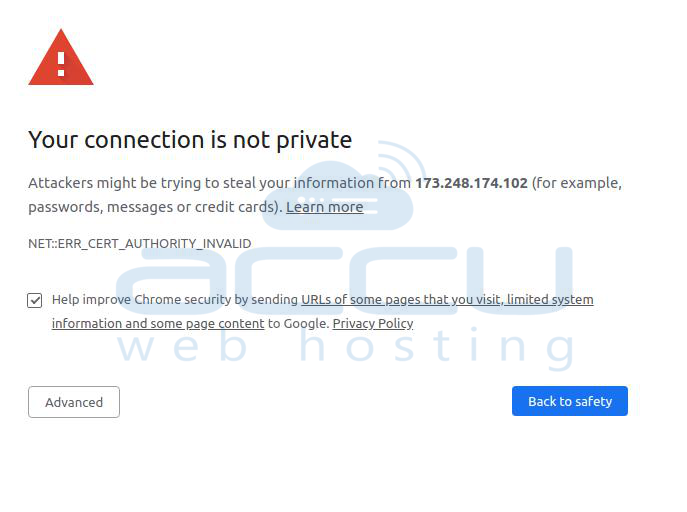Click 'passwords, messages or credit cards' text
687x512 pixels.
point(156,207)
